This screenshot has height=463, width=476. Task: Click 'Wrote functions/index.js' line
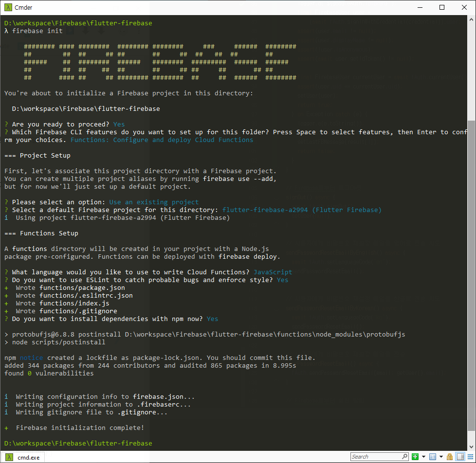(x=57, y=303)
